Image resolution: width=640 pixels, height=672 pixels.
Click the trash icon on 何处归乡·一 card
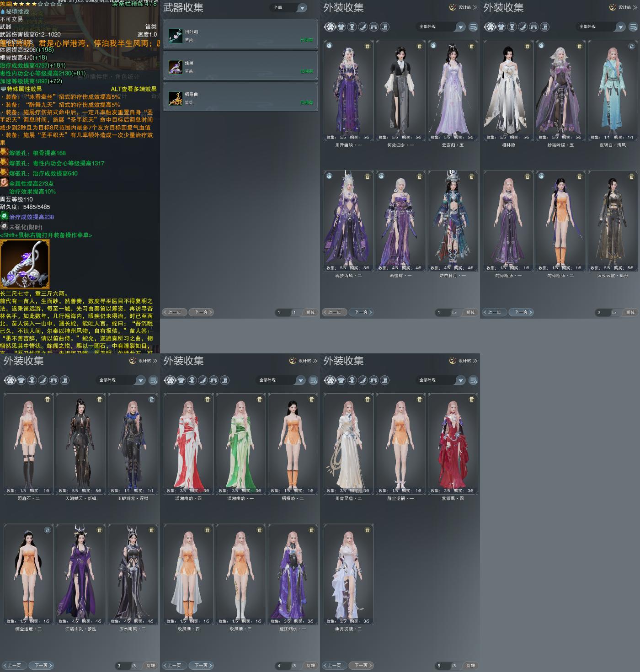point(420,46)
